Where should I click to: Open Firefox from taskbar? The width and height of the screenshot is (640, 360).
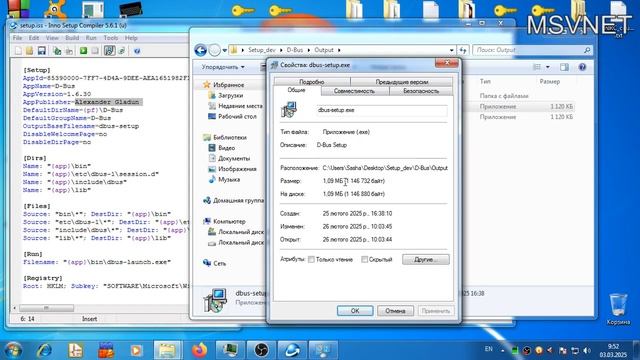click(x=199, y=350)
